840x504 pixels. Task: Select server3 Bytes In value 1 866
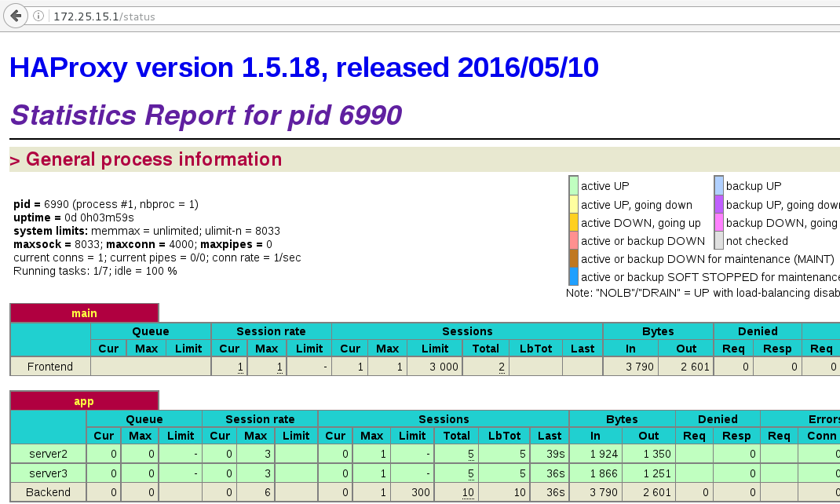[x=604, y=473]
